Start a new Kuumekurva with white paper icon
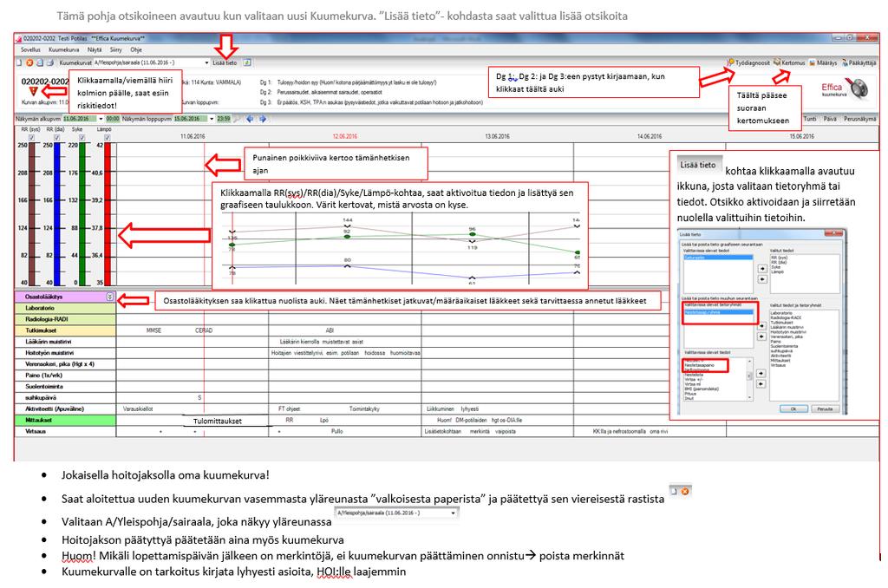888x588 pixels. pyautogui.click(x=19, y=63)
